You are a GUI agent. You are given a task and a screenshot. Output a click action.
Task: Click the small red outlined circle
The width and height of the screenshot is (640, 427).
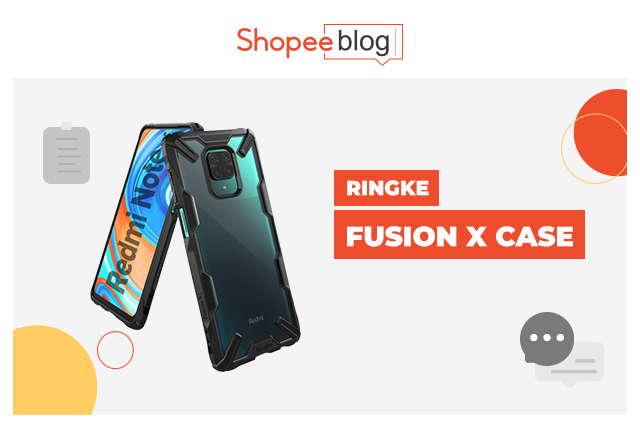[x=115, y=350]
